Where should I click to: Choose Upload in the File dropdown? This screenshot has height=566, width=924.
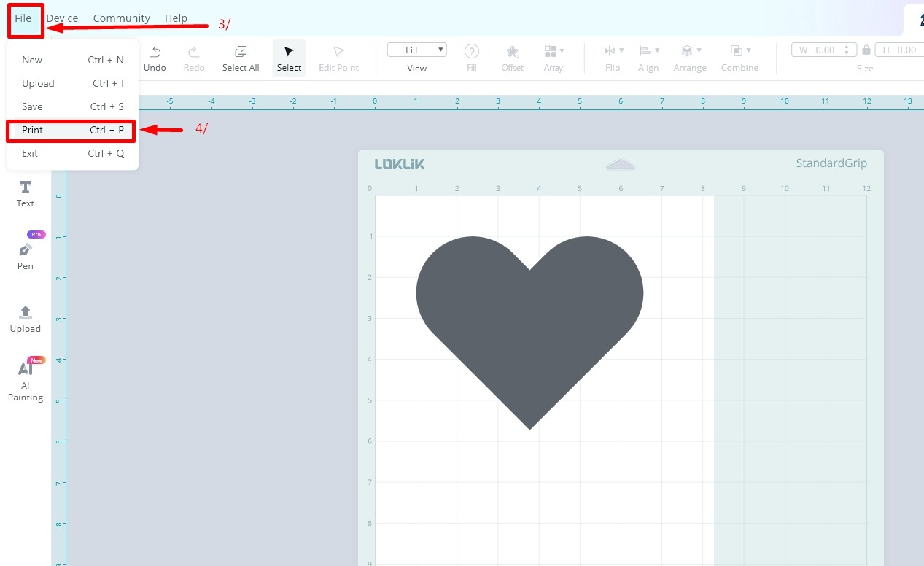pos(73,83)
